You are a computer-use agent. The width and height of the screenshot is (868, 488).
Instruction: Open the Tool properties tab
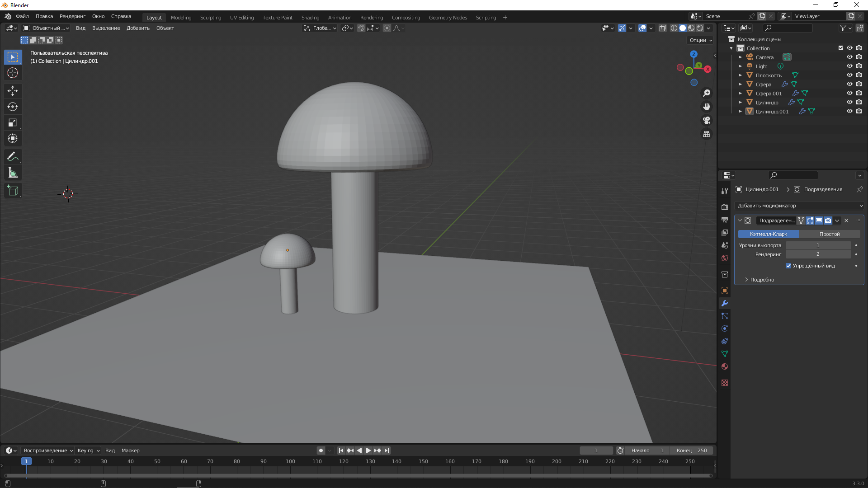click(725, 191)
